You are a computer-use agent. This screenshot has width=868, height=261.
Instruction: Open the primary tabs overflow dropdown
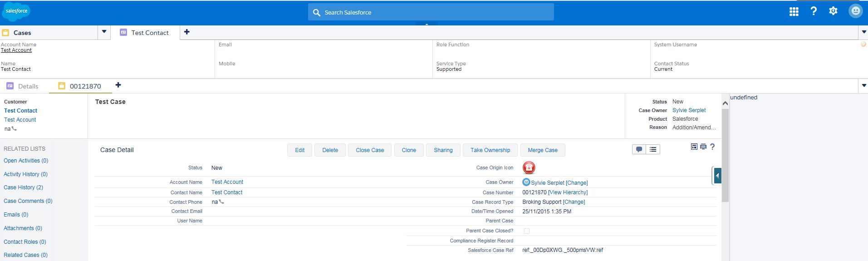coord(863,32)
